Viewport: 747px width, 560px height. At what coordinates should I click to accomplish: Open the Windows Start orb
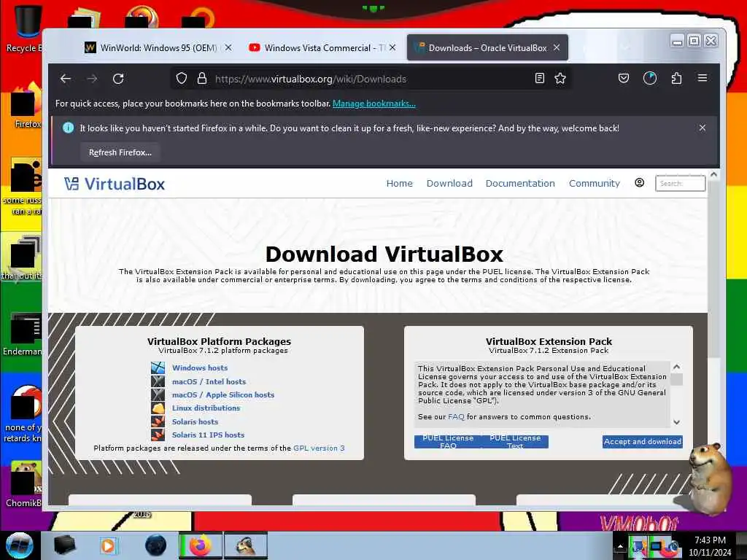(x=20, y=545)
